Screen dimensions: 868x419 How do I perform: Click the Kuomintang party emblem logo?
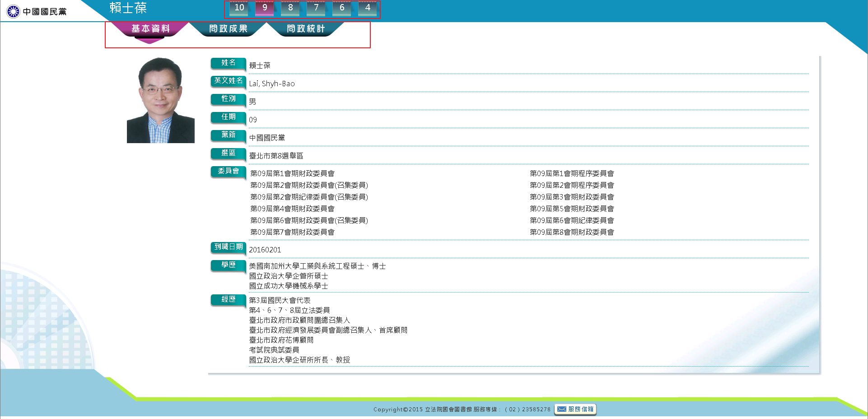tap(13, 11)
